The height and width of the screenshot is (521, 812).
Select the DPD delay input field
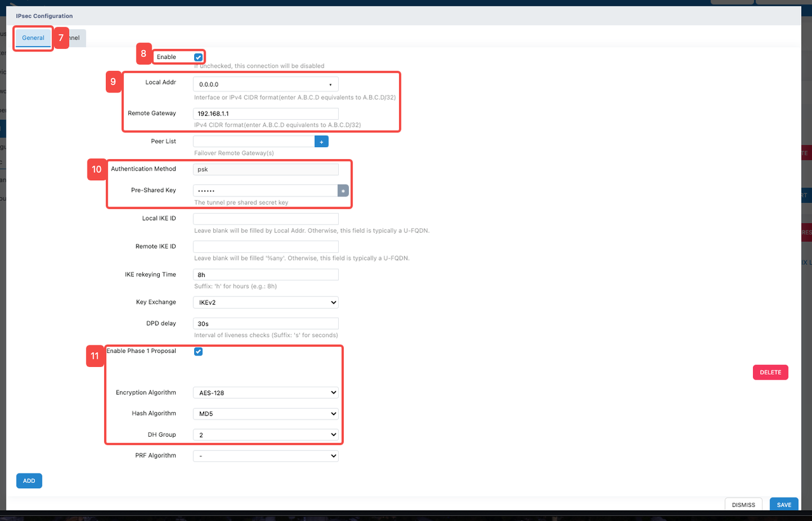[x=265, y=323]
